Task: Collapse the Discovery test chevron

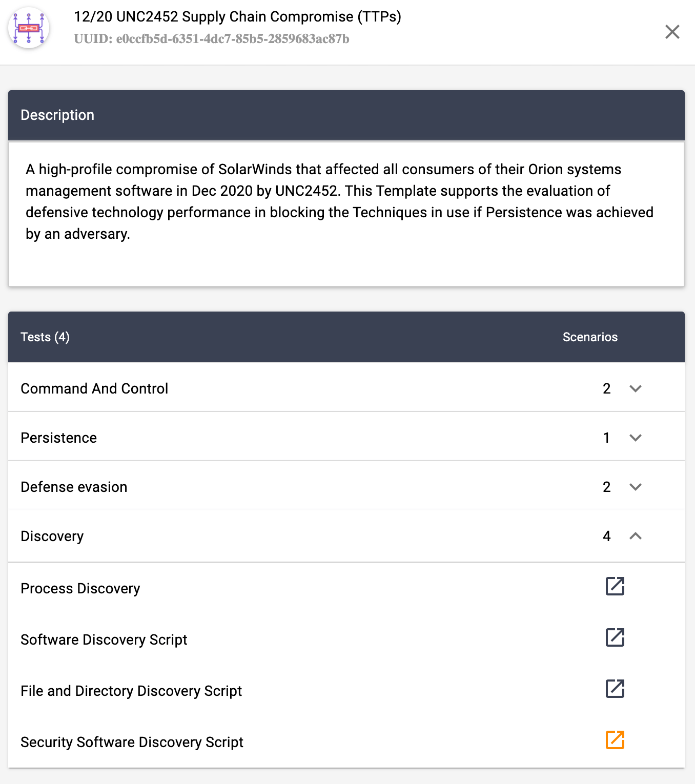Action: (x=635, y=536)
